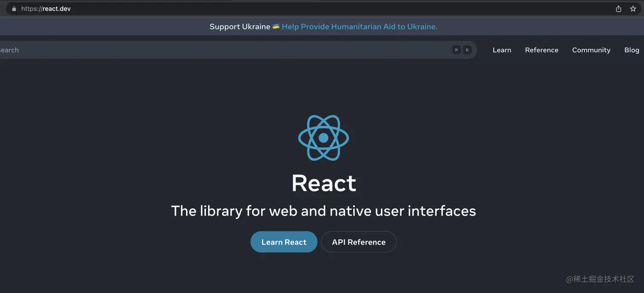Click the padlock icon in the address bar

13,8
